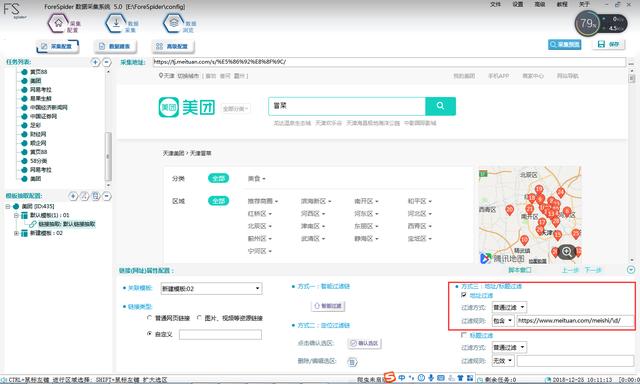
Task: Expand the 新建模板:02 tree node
Action: (16, 233)
